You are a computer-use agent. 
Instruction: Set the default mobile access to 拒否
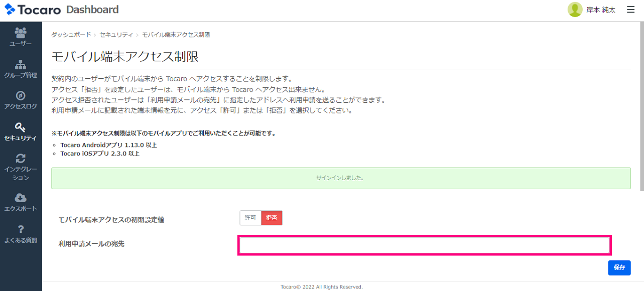click(x=272, y=218)
